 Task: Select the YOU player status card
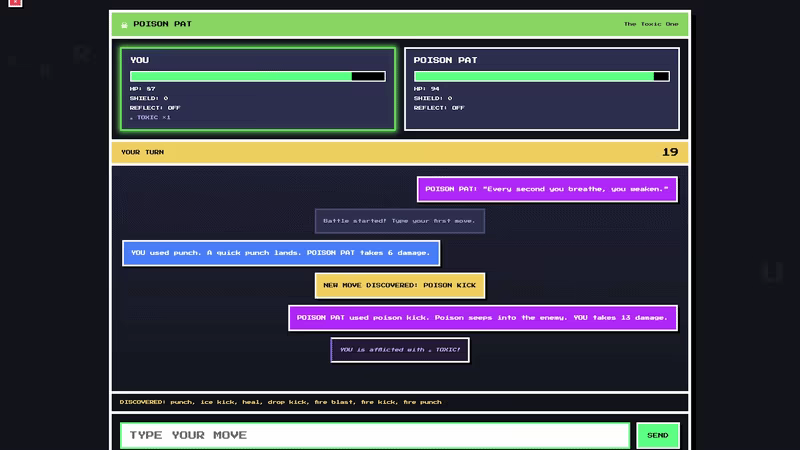pos(258,89)
